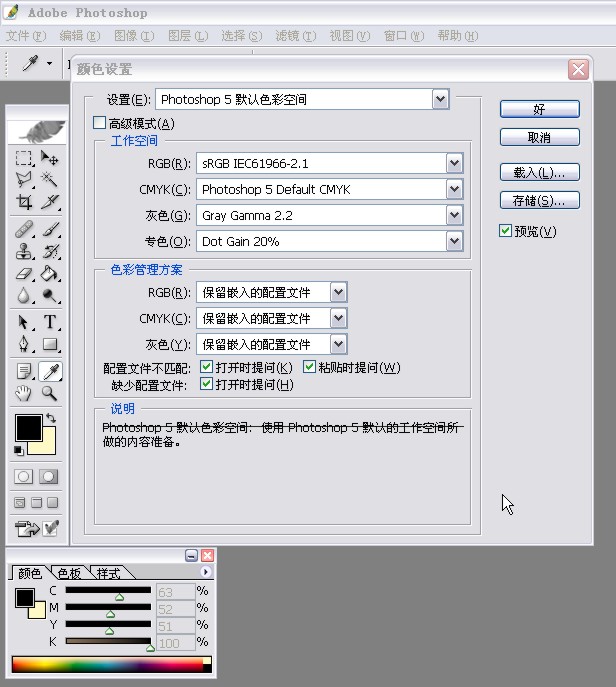Select the Rectangle shape tool
The height and width of the screenshot is (687, 616).
click(x=50, y=344)
